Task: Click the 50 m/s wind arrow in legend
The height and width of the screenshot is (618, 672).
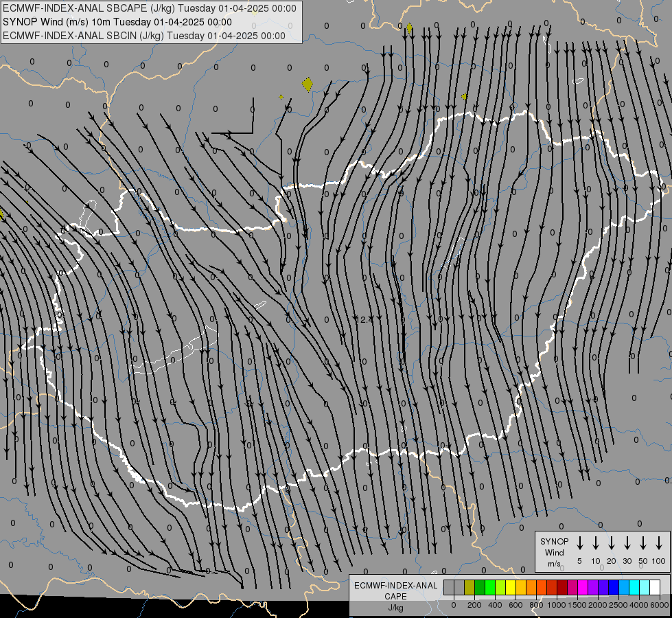Action: [643, 543]
